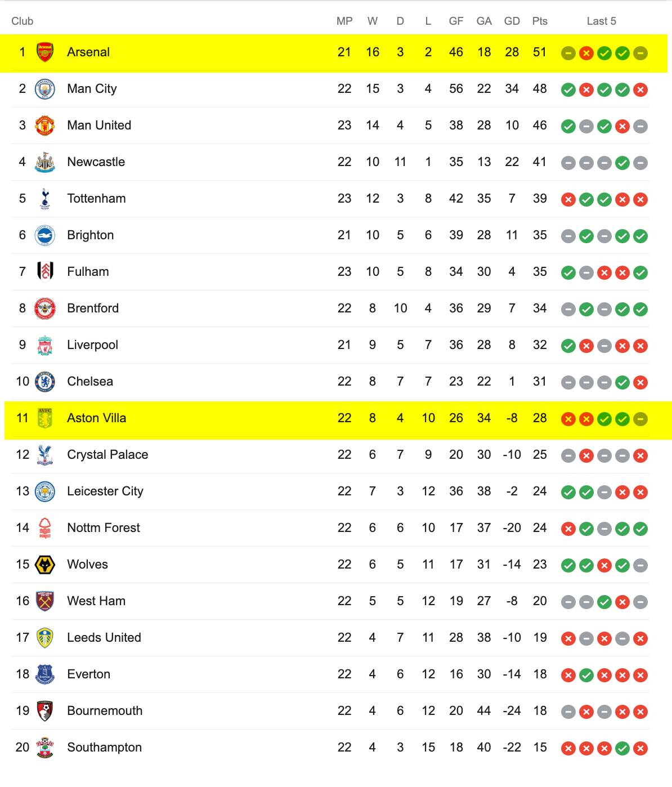Click the Club column header

click(22, 21)
